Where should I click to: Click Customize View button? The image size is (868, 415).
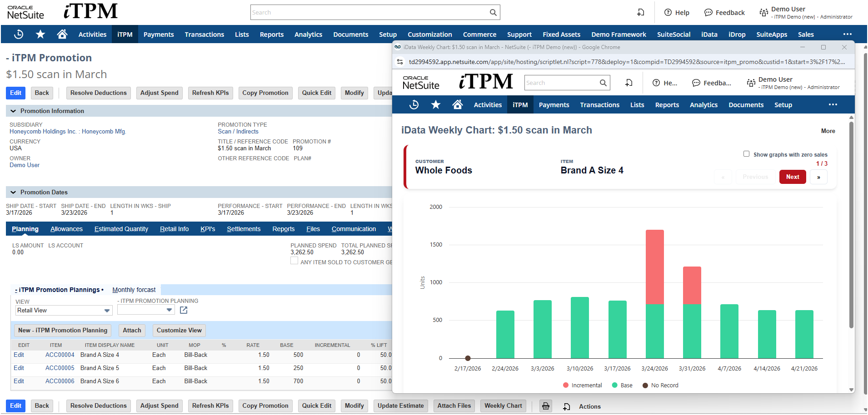pyautogui.click(x=179, y=330)
